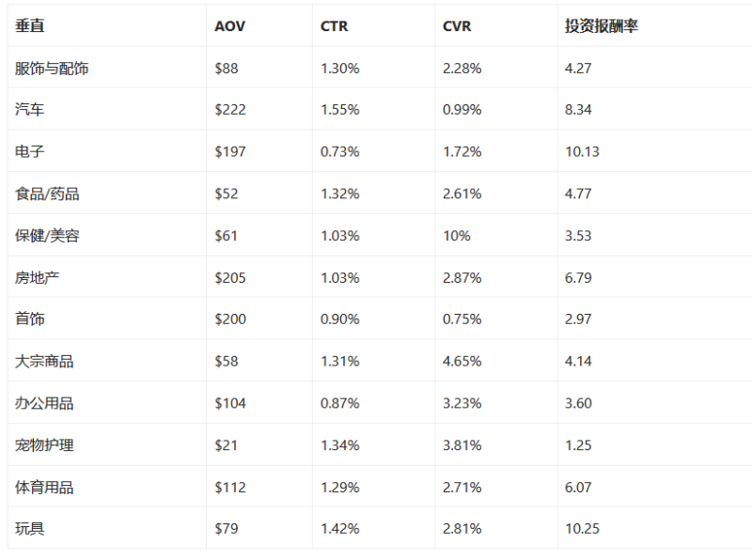Select the 服饰与配饰 row label

pos(53,69)
